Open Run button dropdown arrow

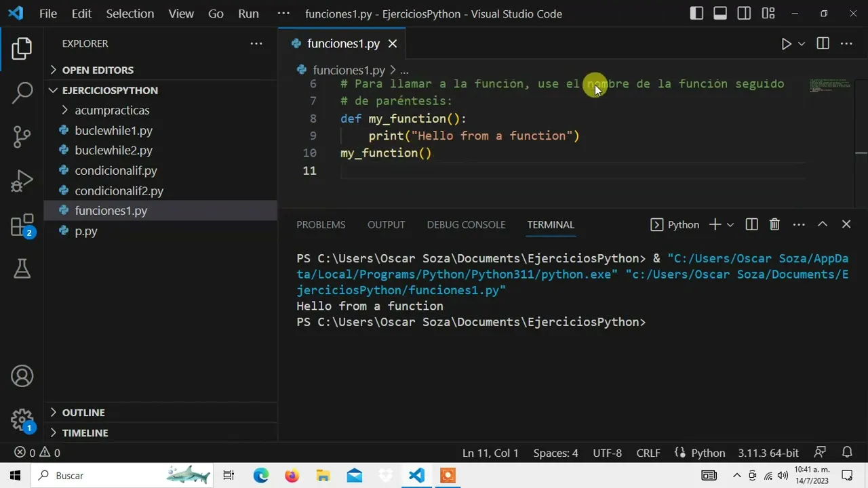click(x=802, y=43)
